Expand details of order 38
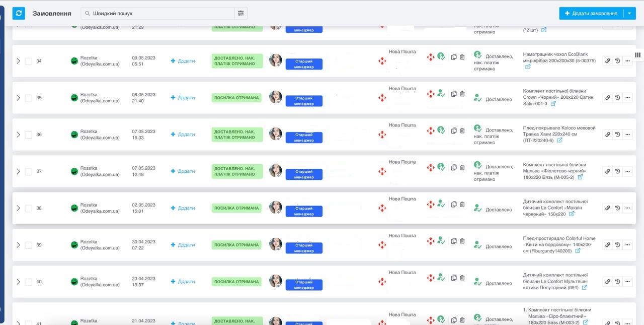The image size is (644, 325). (18, 208)
